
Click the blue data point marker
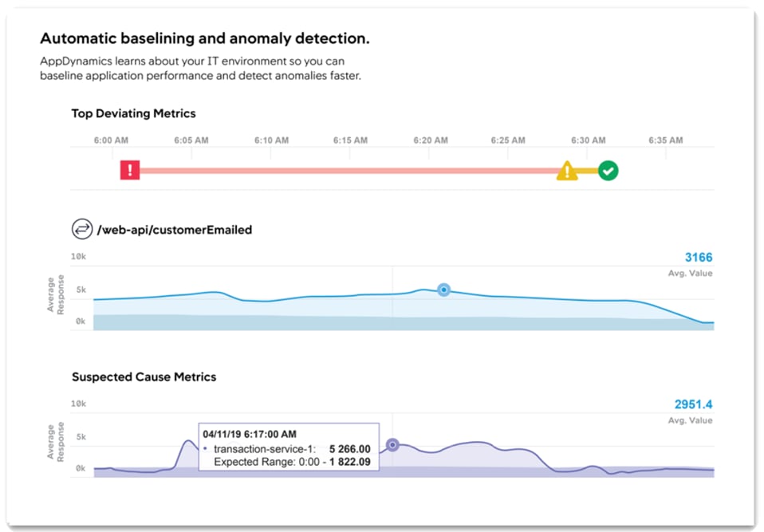[444, 290]
